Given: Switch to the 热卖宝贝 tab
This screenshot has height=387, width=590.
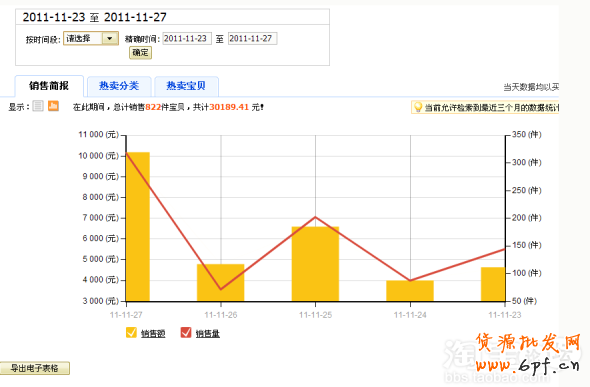Looking at the screenshot, I should click(x=186, y=86).
